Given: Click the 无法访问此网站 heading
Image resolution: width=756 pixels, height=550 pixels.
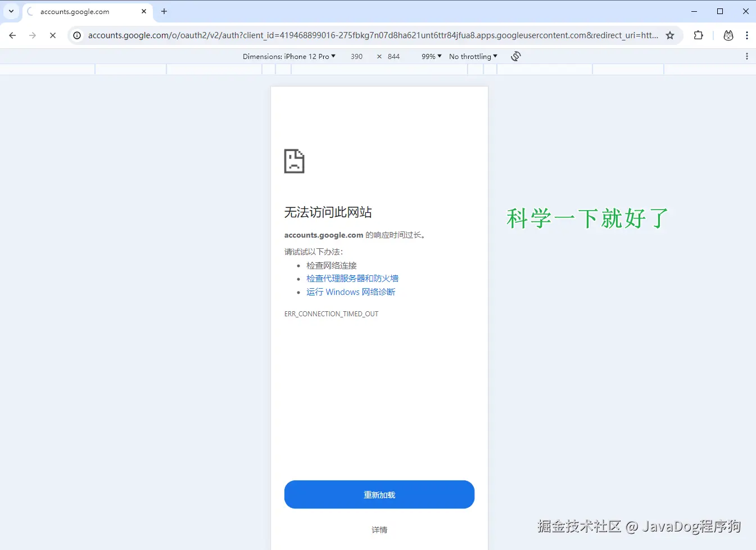Looking at the screenshot, I should (328, 212).
